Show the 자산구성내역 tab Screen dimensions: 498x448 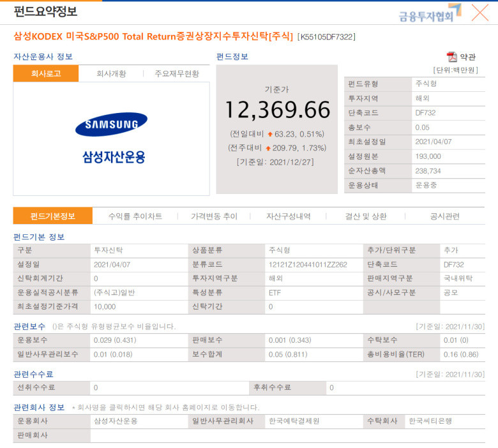(x=289, y=216)
